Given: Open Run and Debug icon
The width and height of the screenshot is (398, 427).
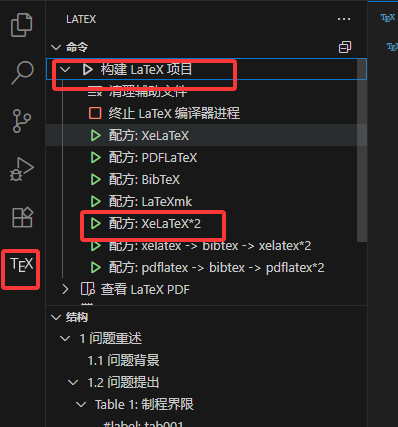Looking at the screenshot, I should [x=22, y=169].
